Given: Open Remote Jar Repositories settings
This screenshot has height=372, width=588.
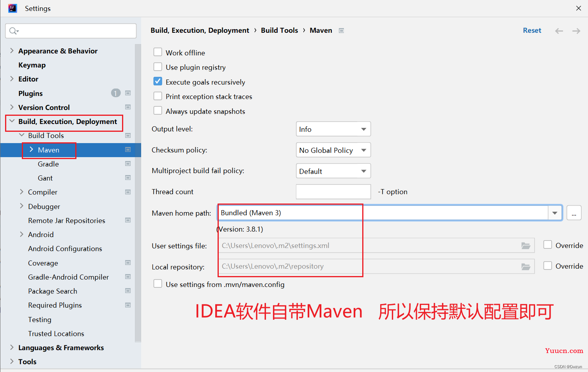Looking at the screenshot, I should point(67,221).
